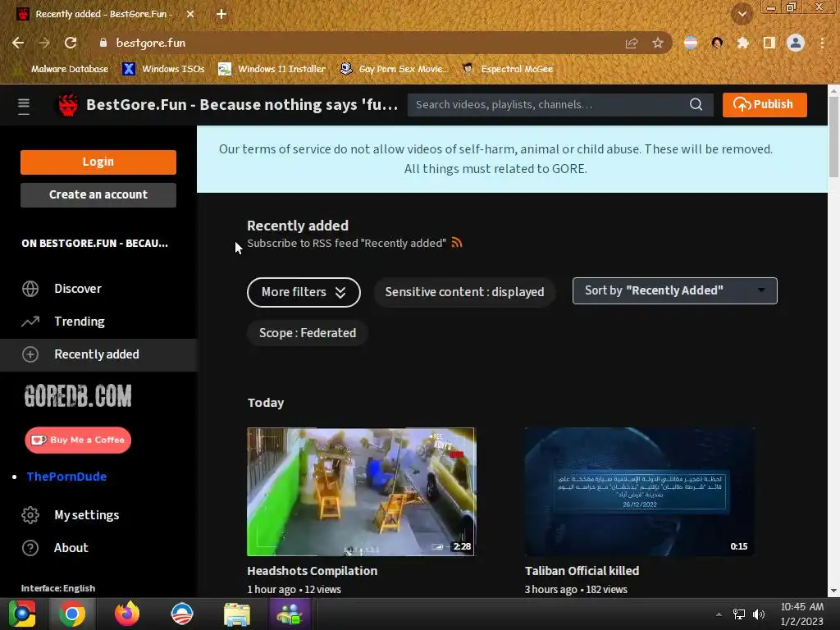This screenshot has width=840, height=630.
Task: Click the Taliban Official killed title link
Action: (x=582, y=571)
